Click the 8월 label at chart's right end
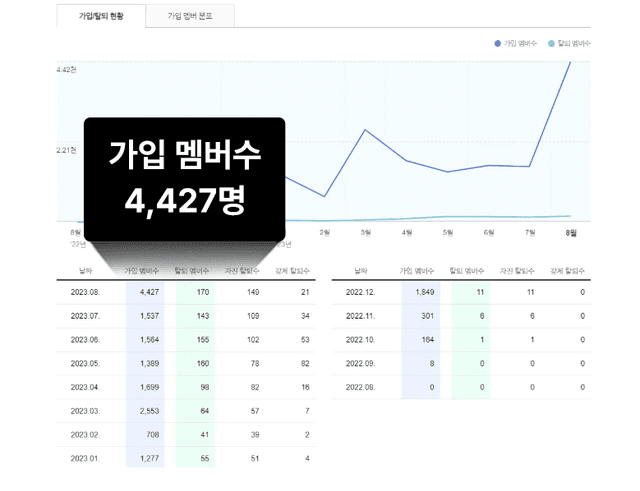The image size is (640, 491). pyautogui.click(x=570, y=232)
